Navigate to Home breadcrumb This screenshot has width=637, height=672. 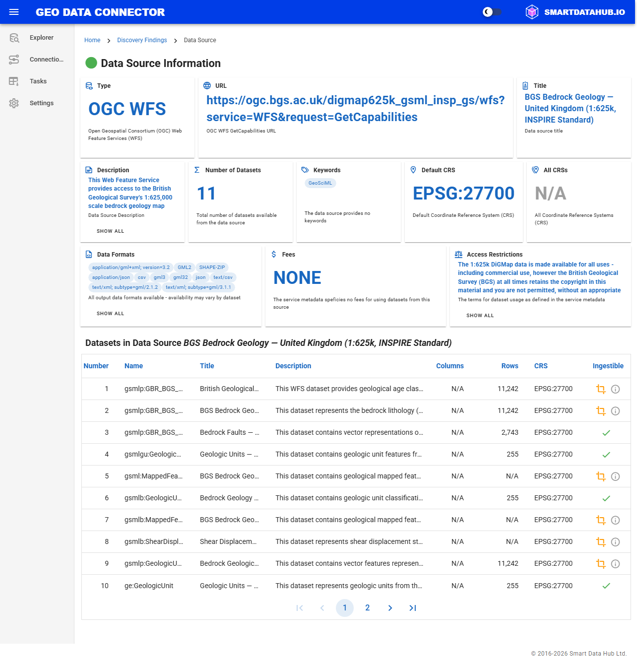92,40
